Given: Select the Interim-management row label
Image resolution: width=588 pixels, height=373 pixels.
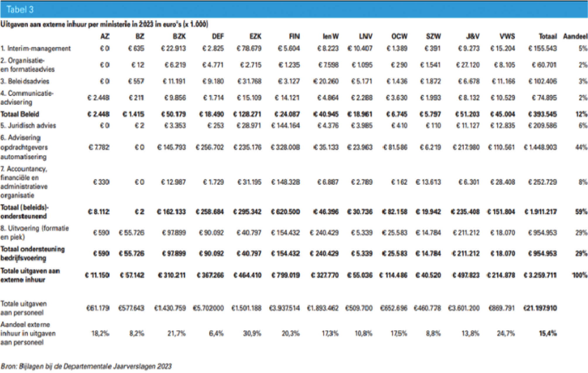Looking at the screenshot, I should tap(36, 48).
